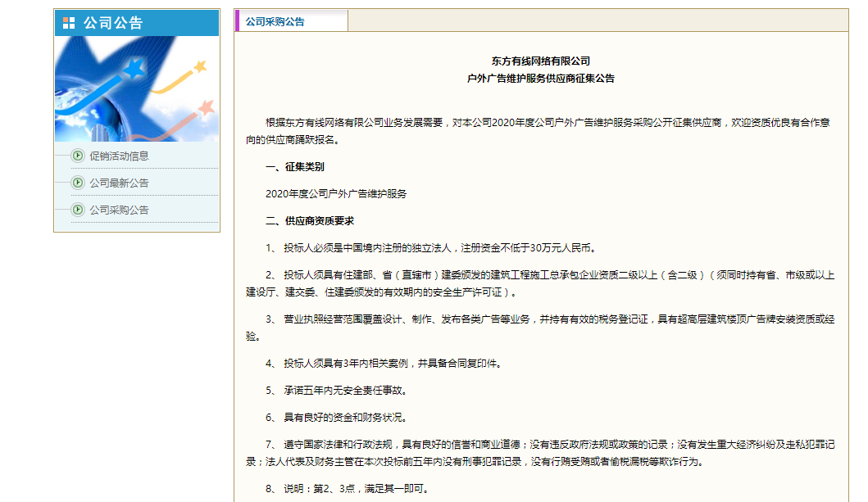Click requirement 6 具有良好的资金和财务状况
Screen dimensions: 868x502
[x=337, y=418]
